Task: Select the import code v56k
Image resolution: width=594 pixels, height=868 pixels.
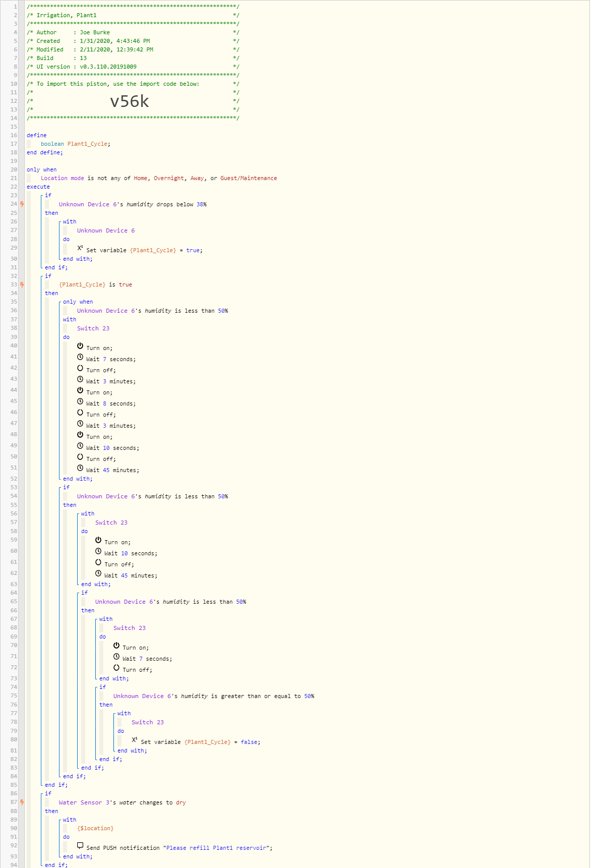Action: 130,101
